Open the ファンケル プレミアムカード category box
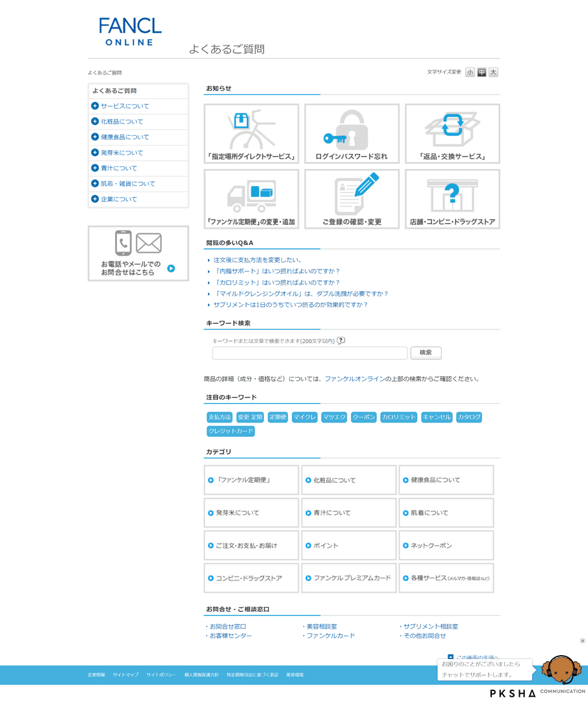The height and width of the screenshot is (702, 588). [349, 578]
